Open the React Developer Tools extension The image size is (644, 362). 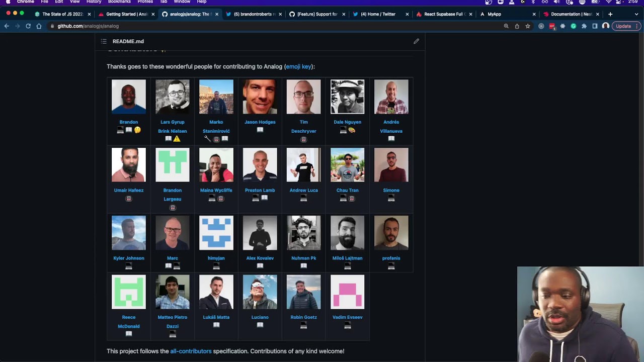pyautogui.click(x=562, y=26)
